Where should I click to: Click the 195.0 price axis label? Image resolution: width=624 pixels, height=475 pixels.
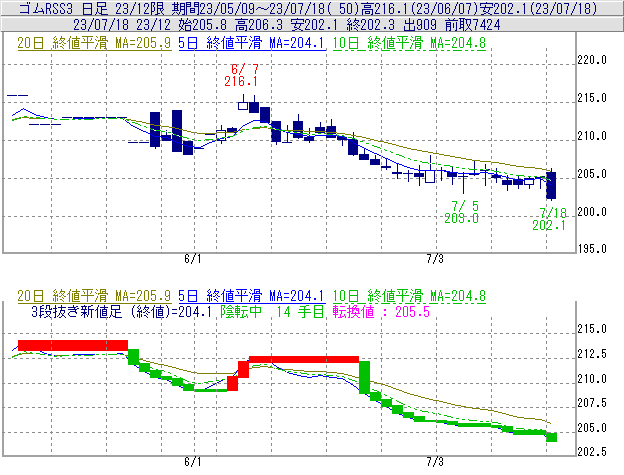(593, 248)
